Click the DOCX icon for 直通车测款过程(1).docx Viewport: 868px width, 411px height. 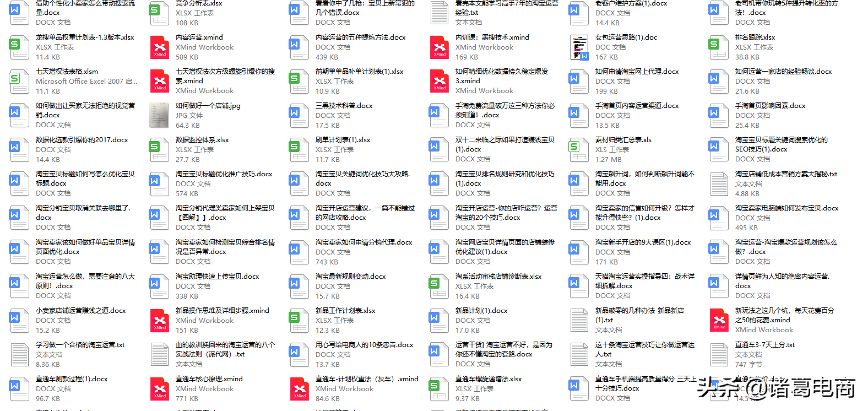(19, 389)
